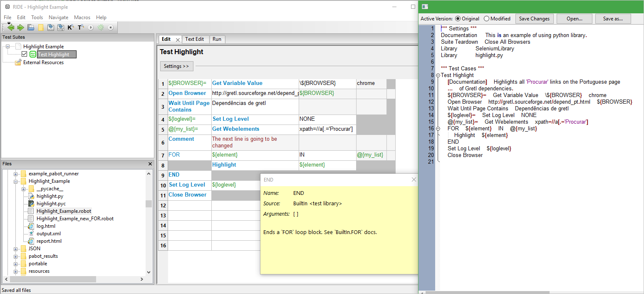This screenshot has width=644, height=294.
Task: Click the Save Changes button
Action: click(x=535, y=18)
